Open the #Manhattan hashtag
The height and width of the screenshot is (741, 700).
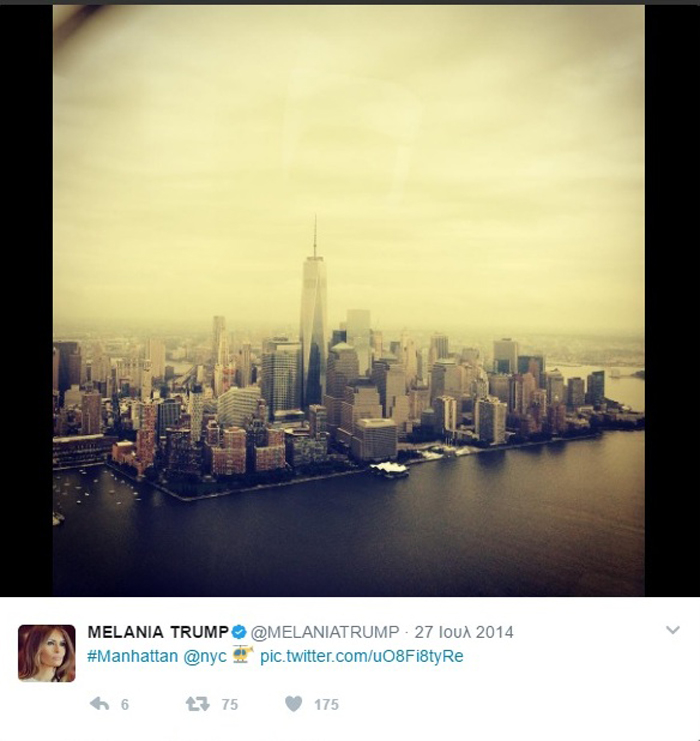tap(132, 656)
